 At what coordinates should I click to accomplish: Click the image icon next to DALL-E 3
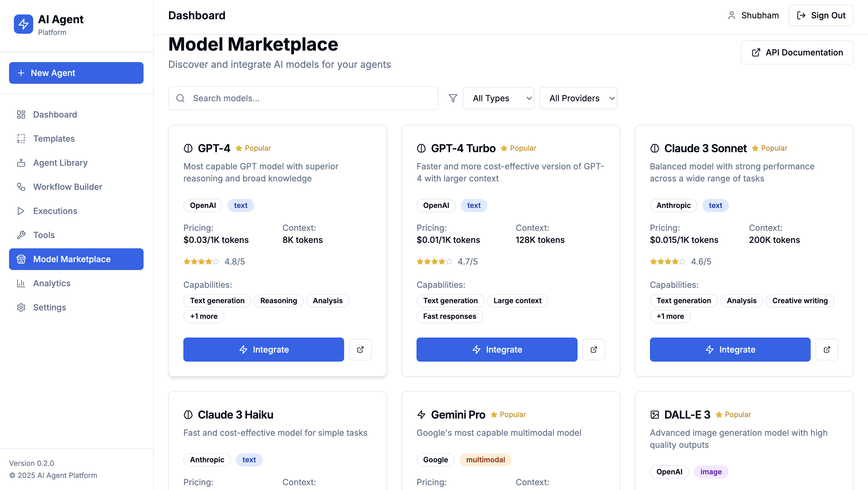[x=654, y=415]
